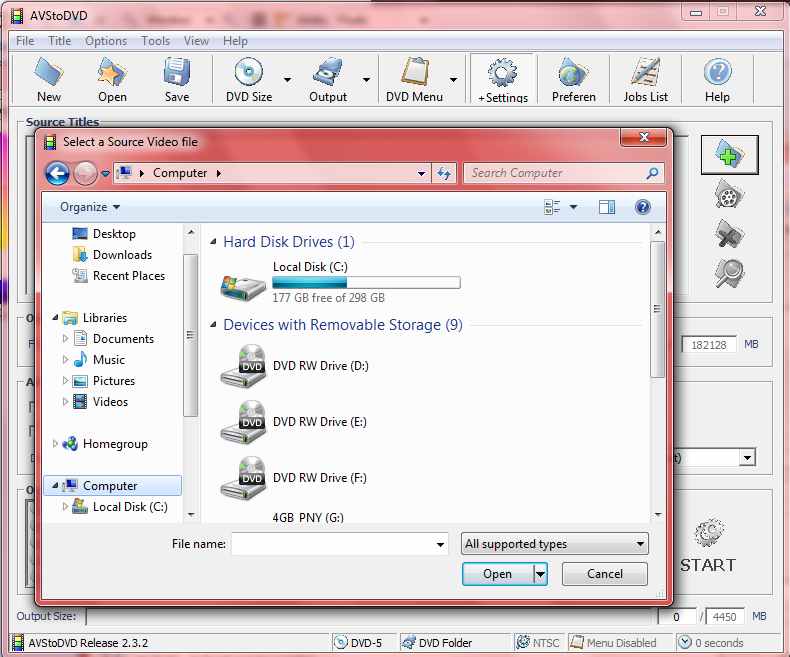
Task: Click the dialog Back arrow button
Action: point(57,173)
